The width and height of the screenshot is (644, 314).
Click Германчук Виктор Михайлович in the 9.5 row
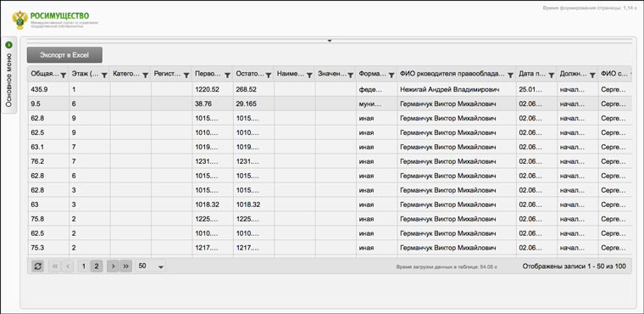(457, 104)
